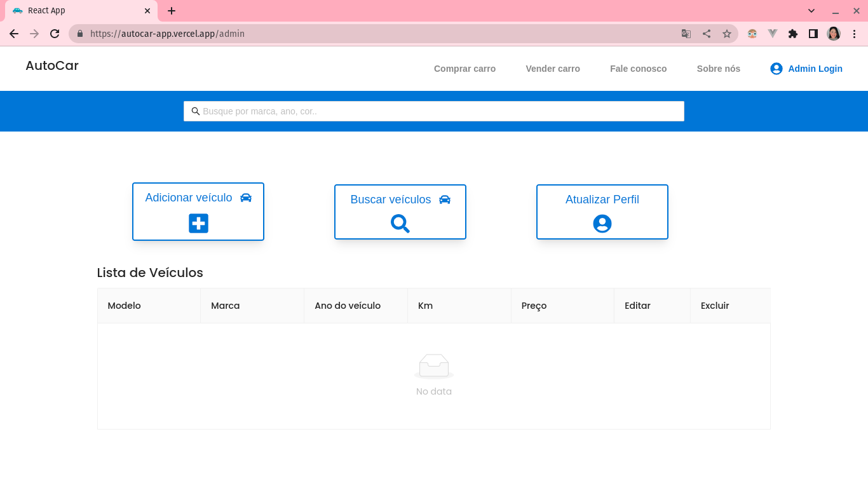Click the empty inbox No data icon
The width and height of the screenshot is (868, 488).
coord(434,367)
